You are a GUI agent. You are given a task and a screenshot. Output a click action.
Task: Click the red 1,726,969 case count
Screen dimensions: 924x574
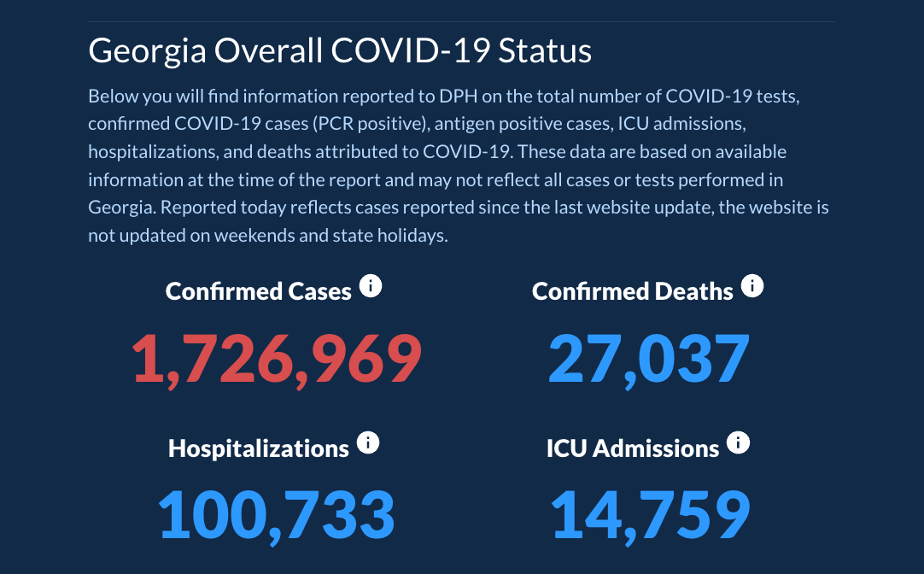277,359
